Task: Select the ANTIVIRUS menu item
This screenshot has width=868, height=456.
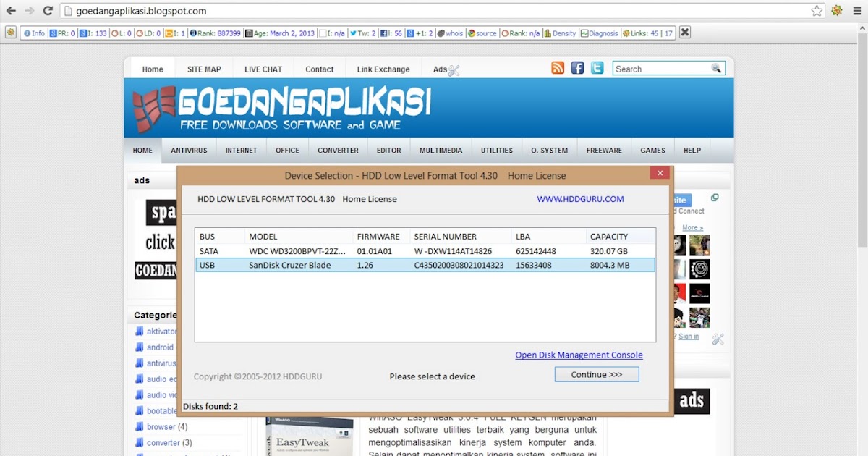Action: tap(189, 151)
